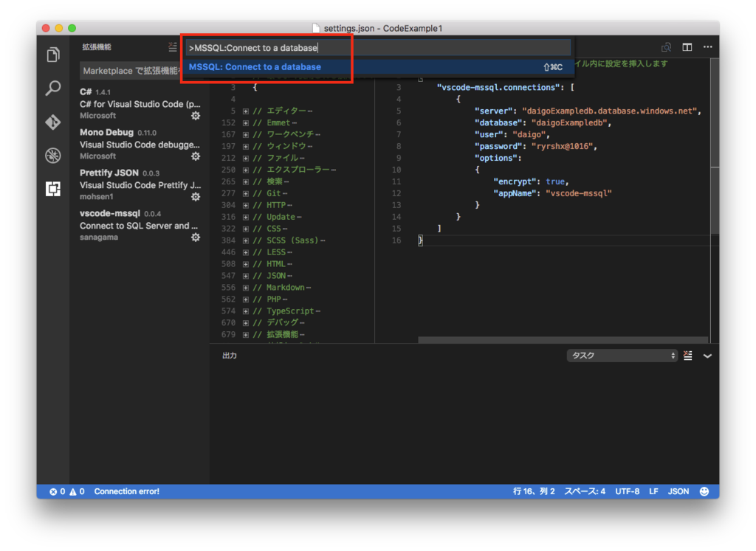Viewport: 756px width, 551px height.
Task: Change indentation via スペース: 4
Action: pyautogui.click(x=585, y=491)
